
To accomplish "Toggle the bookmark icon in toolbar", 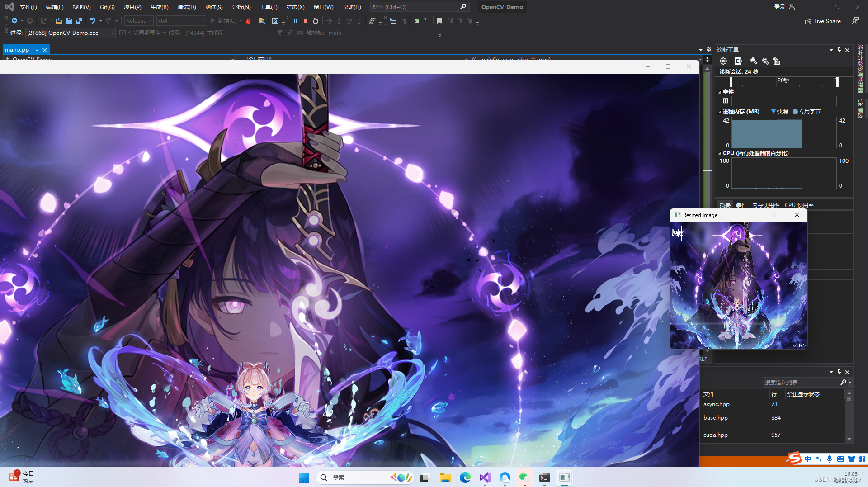I will pos(439,21).
